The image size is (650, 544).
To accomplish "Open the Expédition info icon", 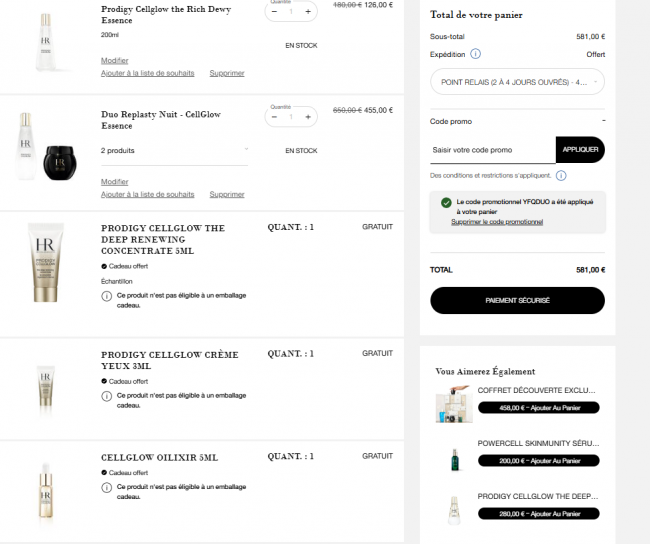I will click(x=475, y=54).
